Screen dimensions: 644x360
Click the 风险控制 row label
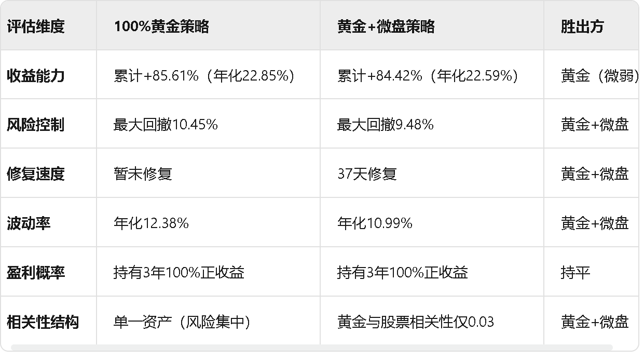click(x=48, y=125)
